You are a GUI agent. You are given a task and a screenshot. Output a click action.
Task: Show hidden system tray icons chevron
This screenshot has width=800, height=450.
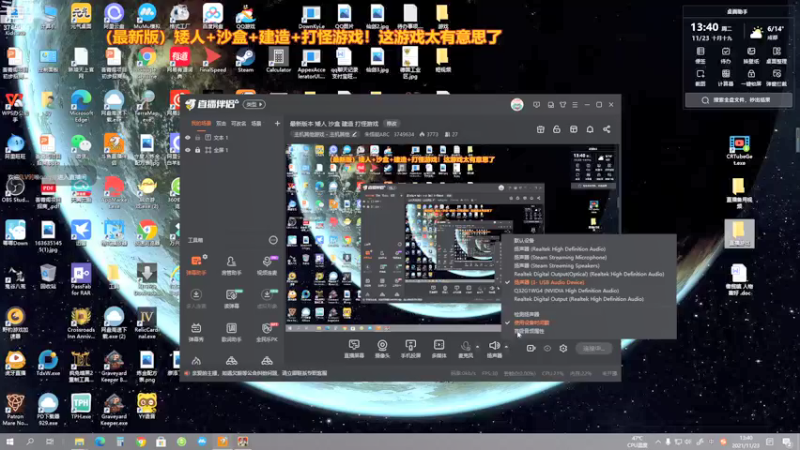click(658, 442)
